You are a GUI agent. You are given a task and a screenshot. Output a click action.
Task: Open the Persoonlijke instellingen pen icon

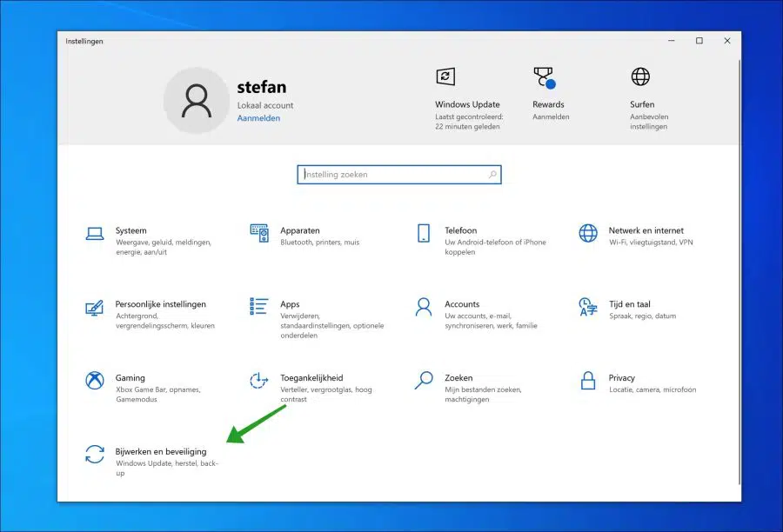tap(94, 308)
